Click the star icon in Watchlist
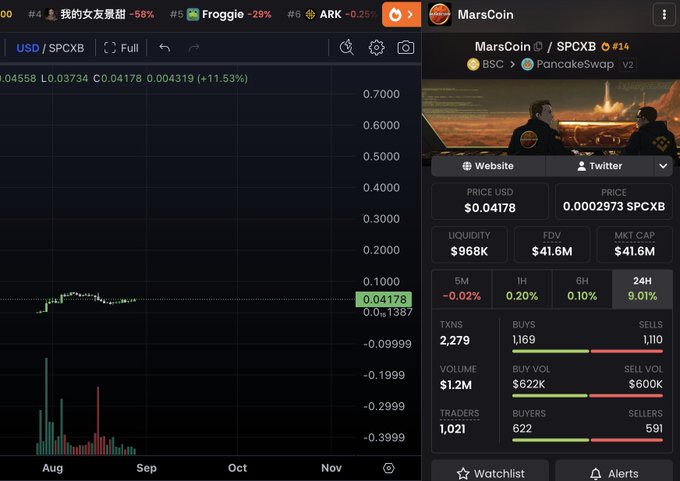Viewport: 680px width, 481px height. coord(463,474)
